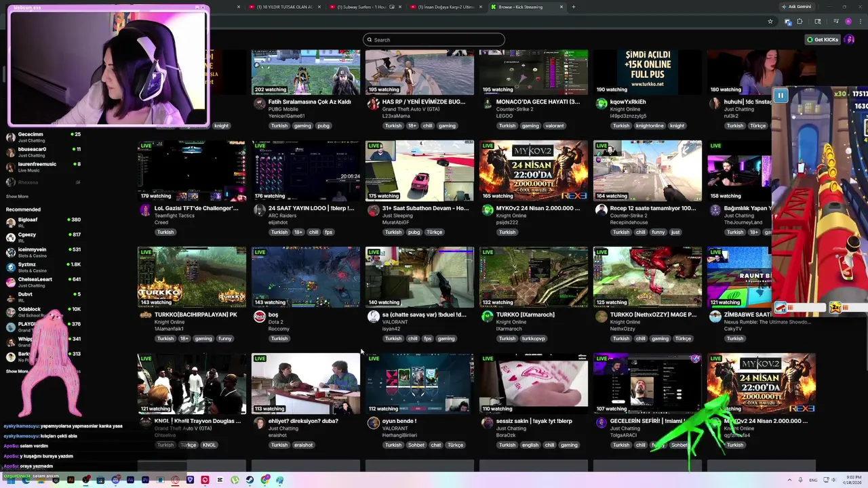Open the 31+ Saat Subathon Devam thumbnail

pos(420,171)
